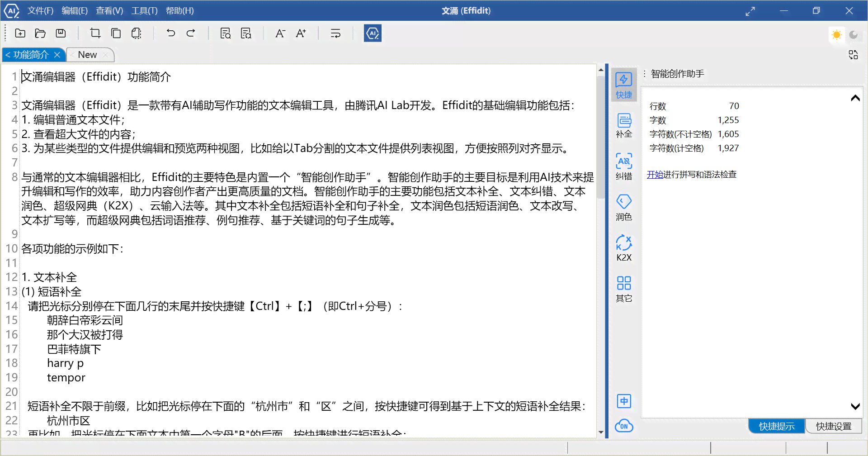The image size is (868, 456).
Task: Redo the last undone edit
Action: point(191,33)
